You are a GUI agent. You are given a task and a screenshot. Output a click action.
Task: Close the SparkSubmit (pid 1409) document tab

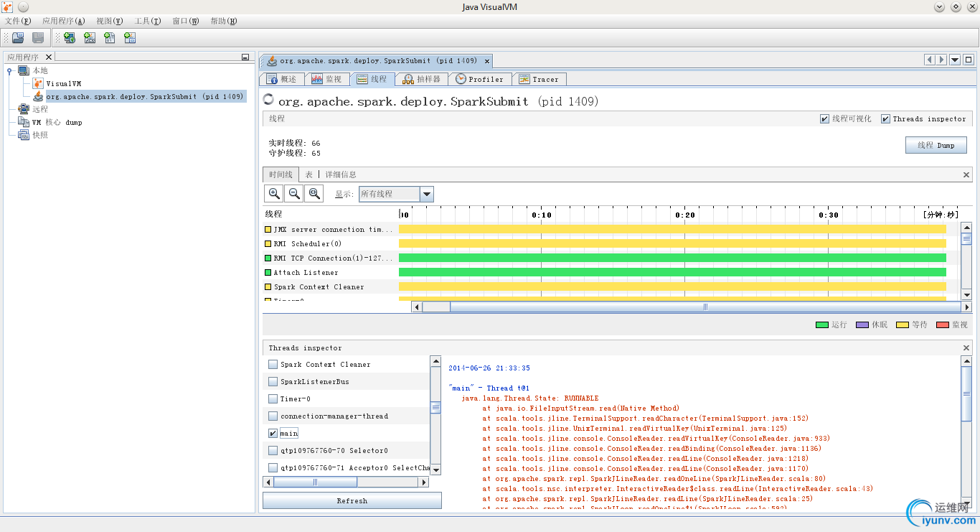coord(486,61)
